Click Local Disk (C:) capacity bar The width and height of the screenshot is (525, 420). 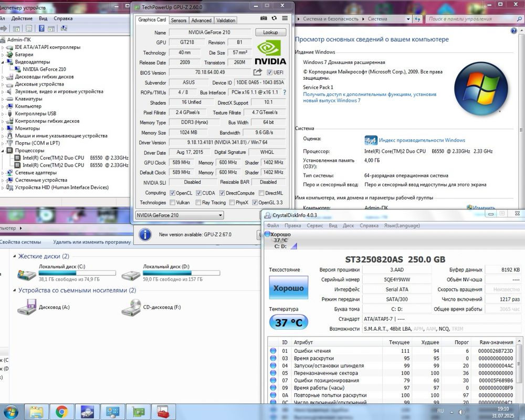77,274
